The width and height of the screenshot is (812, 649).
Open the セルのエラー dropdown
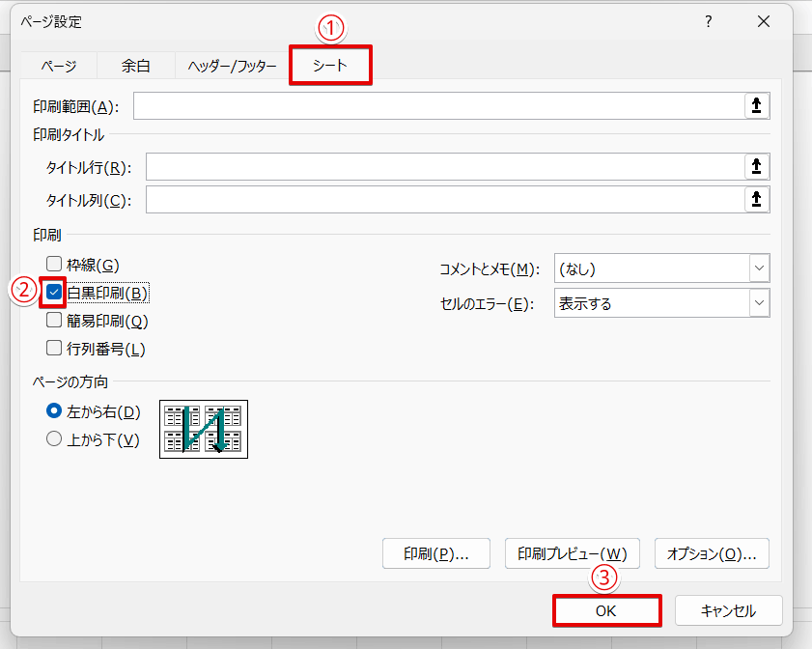[759, 302]
